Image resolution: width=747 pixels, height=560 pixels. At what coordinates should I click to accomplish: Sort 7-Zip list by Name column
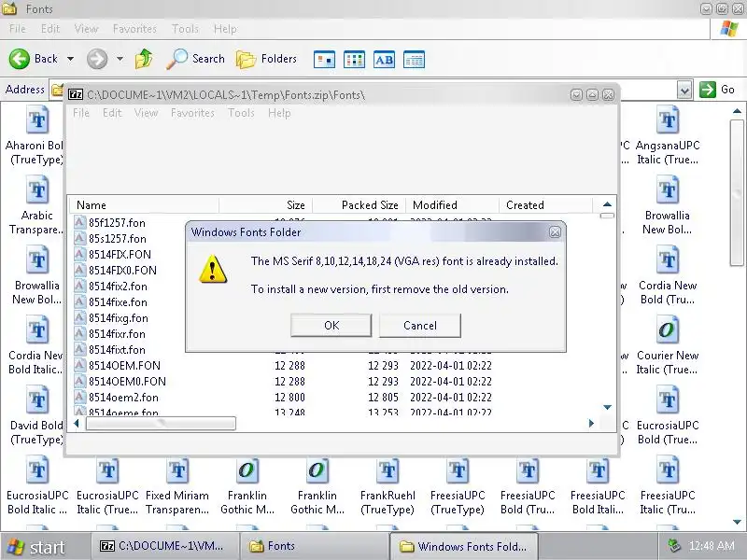pyautogui.click(x=145, y=205)
